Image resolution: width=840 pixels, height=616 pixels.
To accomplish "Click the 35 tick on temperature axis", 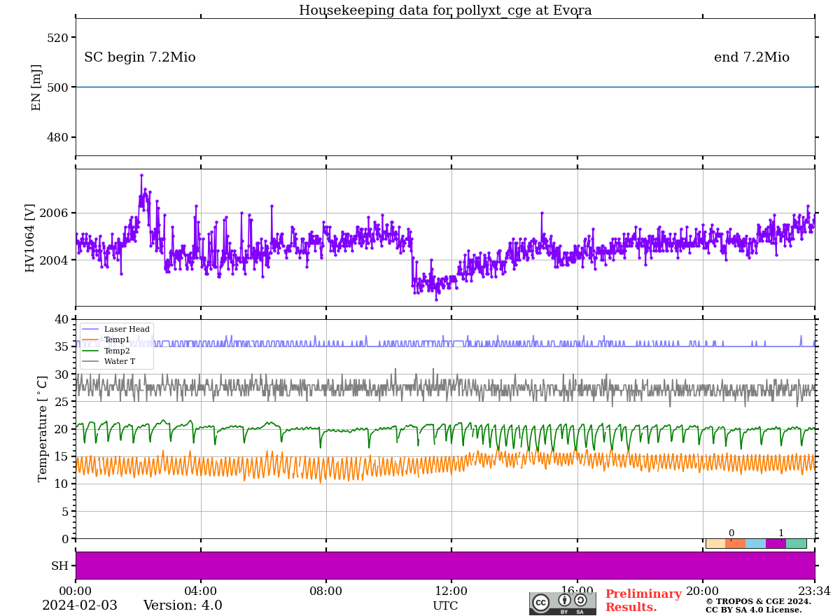I will pyautogui.click(x=62, y=346).
